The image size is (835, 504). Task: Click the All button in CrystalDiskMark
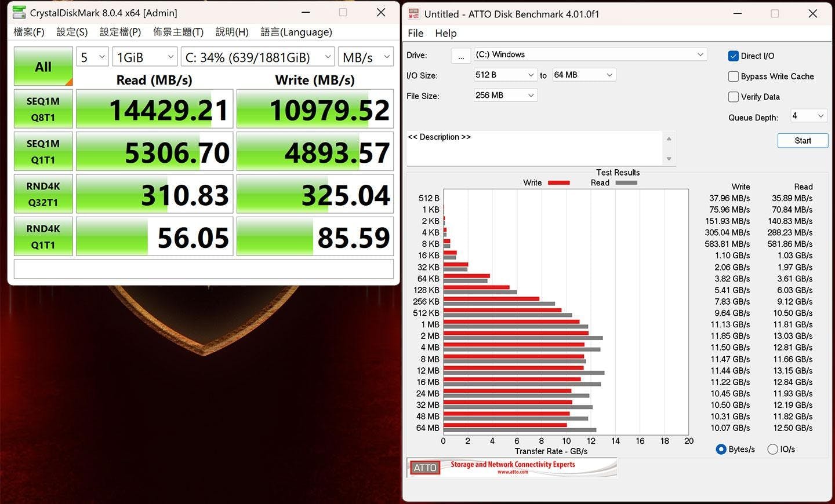click(43, 66)
